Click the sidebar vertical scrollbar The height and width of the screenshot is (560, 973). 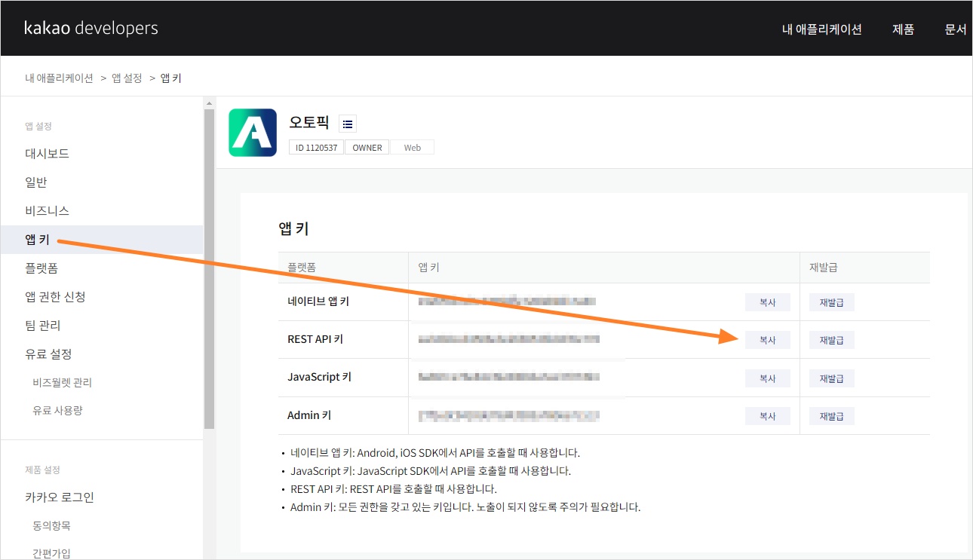(x=209, y=268)
